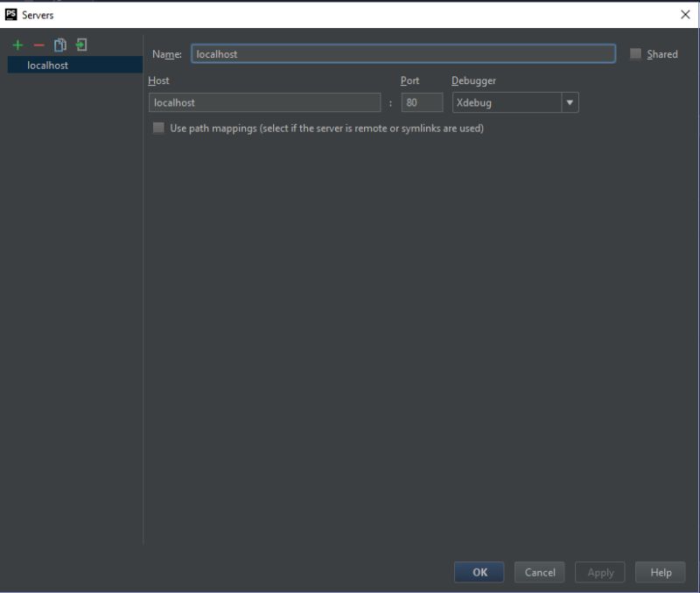Screen dimensions: 700x593
Task: Click the Host input field
Action: [265, 102]
